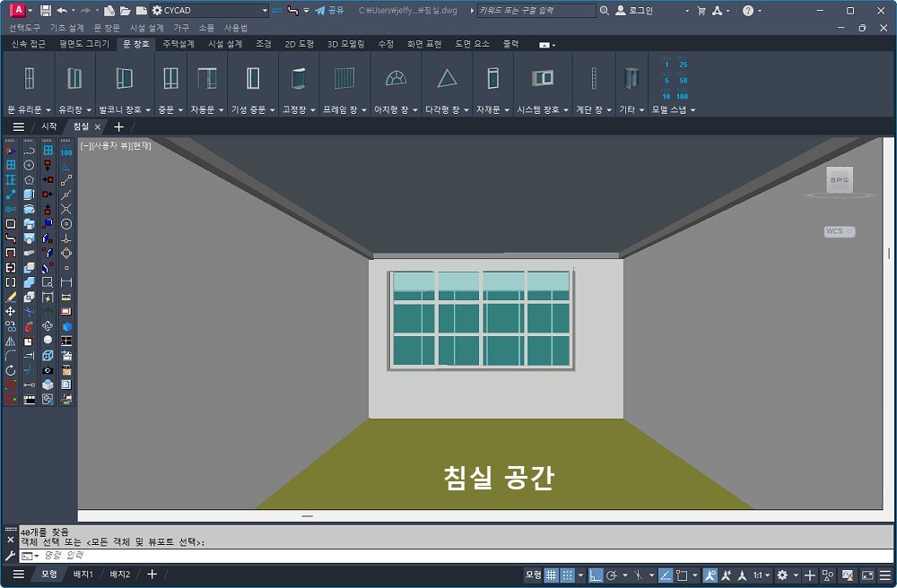Image resolution: width=897 pixels, height=588 pixels.
Task: Open the WCS coordinate system dropdown
Action: (x=839, y=231)
